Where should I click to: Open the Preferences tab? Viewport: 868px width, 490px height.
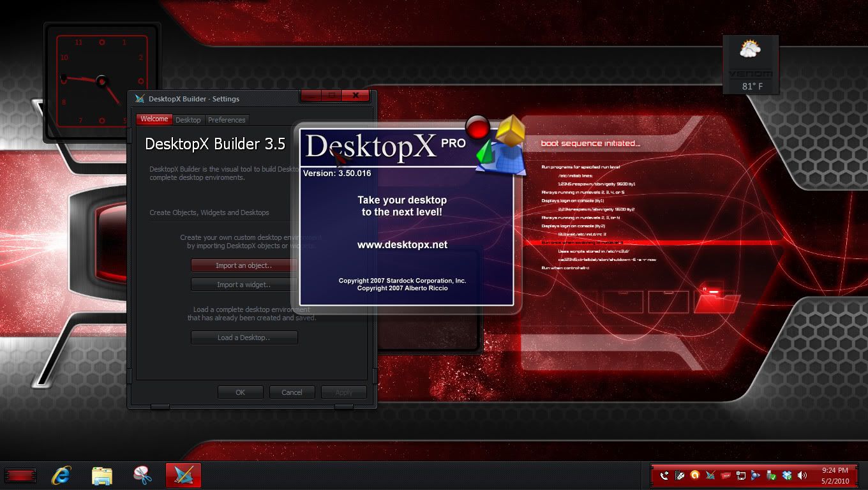click(x=227, y=120)
